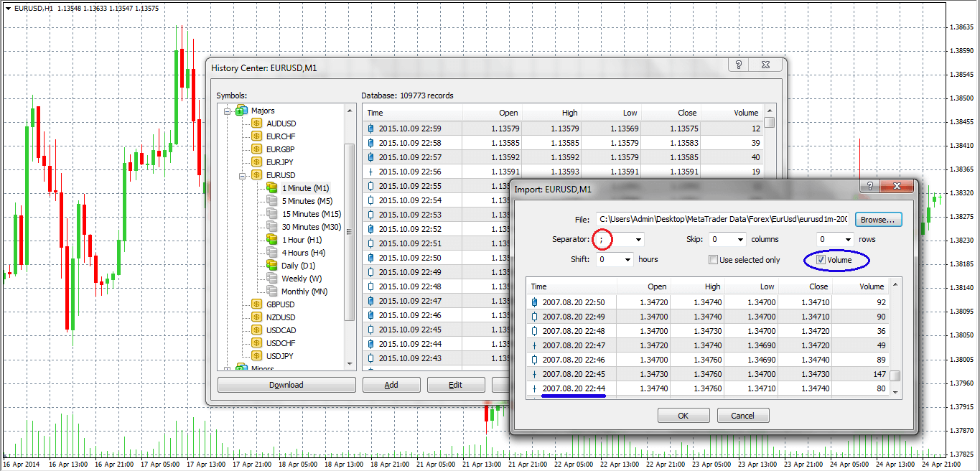Cancel the Import dialog
The width and height of the screenshot is (980, 471).
tap(742, 416)
